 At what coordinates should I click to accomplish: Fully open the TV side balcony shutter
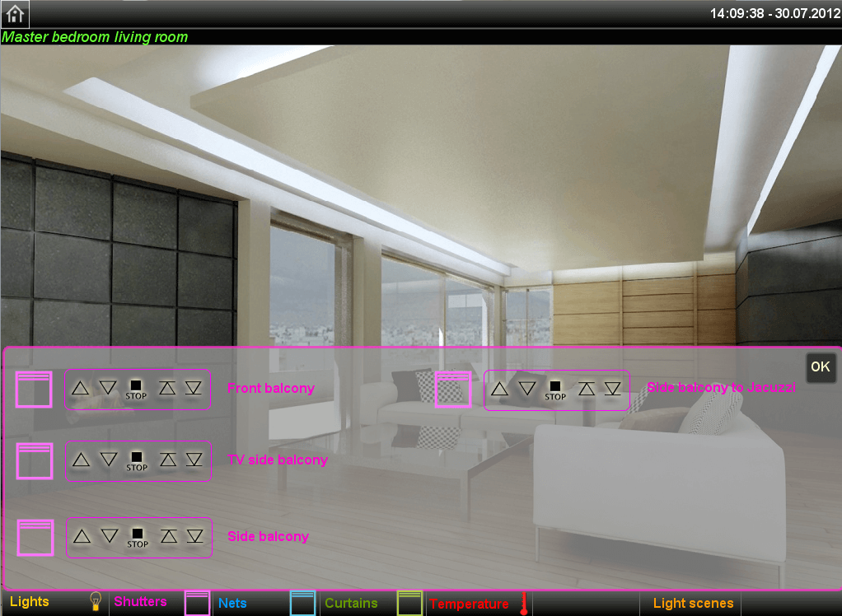click(x=168, y=460)
